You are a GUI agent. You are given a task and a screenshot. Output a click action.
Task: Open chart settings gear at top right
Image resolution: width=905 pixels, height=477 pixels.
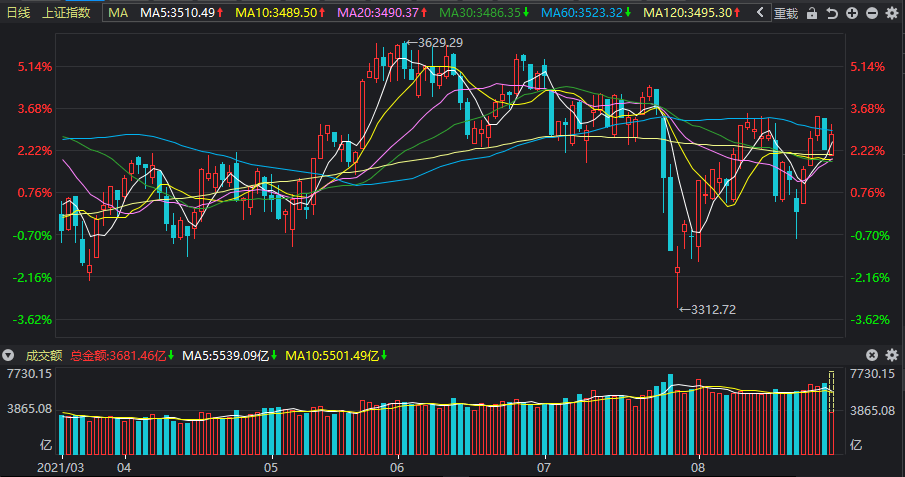(x=891, y=13)
